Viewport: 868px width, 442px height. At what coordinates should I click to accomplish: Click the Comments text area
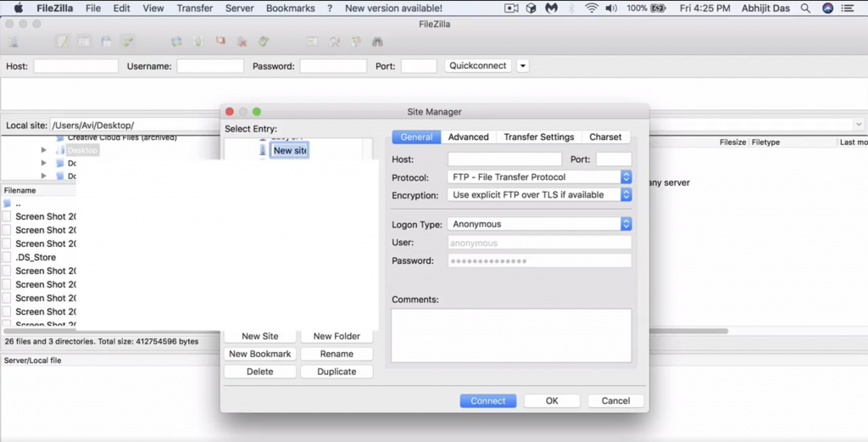511,336
